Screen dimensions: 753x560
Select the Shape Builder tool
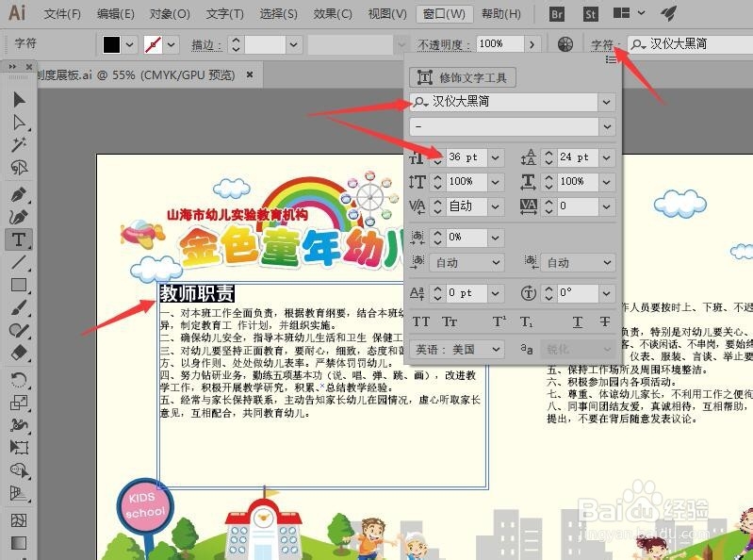point(19,469)
